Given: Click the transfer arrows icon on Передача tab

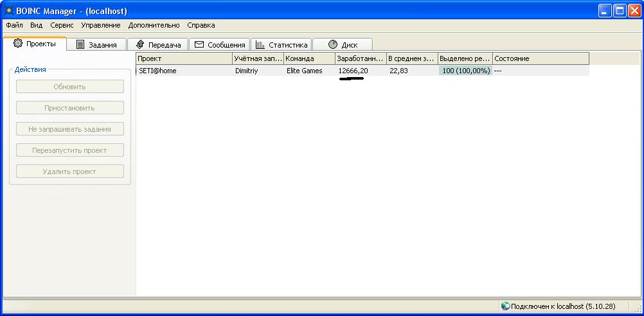Looking at the screenshot, I should [140, 45].
